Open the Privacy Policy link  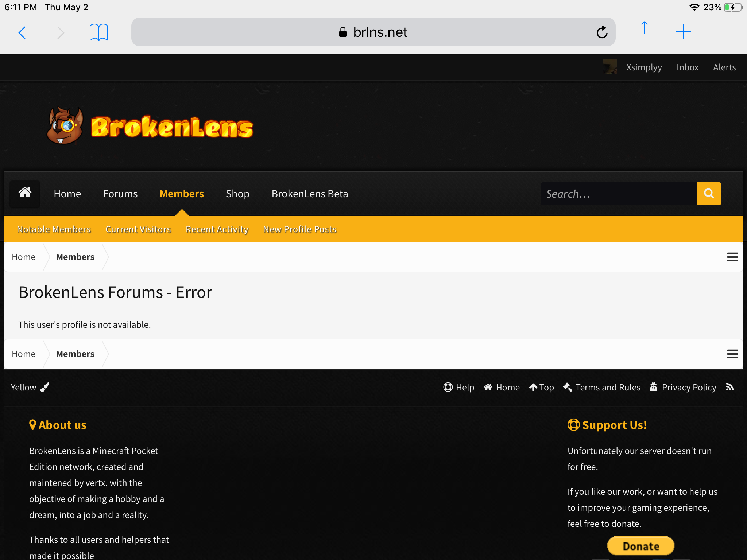click(683, 387)
